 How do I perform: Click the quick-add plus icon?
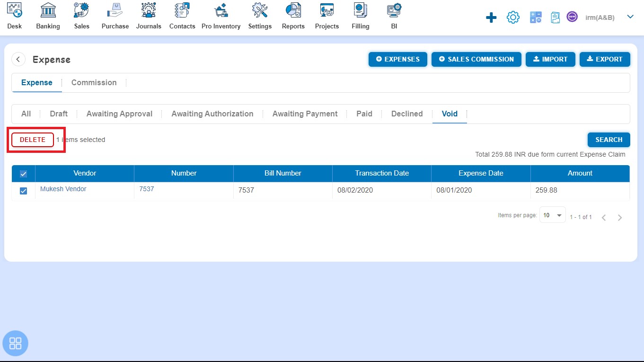click(x=491, y=18)
